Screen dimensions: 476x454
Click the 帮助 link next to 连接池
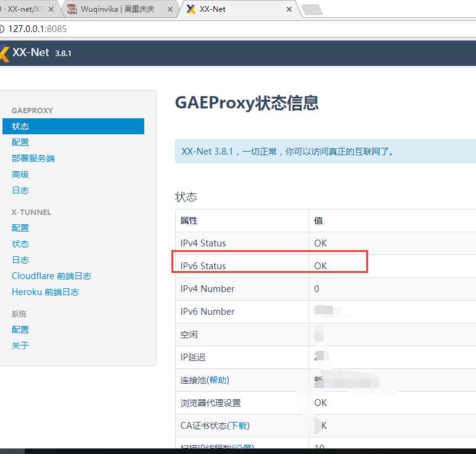click(x=218, y=380)
